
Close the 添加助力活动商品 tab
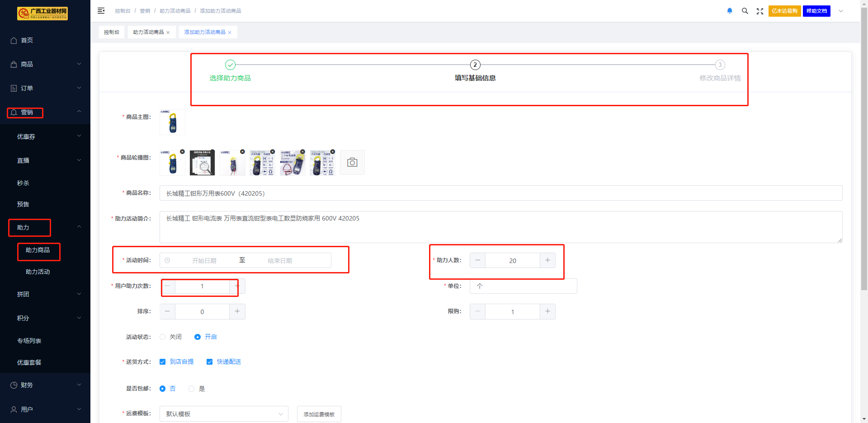(230, 33)
